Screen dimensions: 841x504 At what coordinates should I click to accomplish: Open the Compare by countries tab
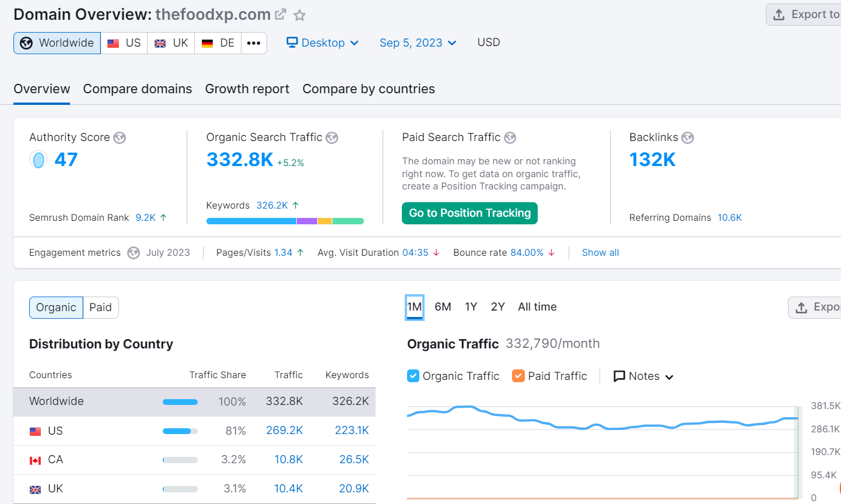(369, 89)
